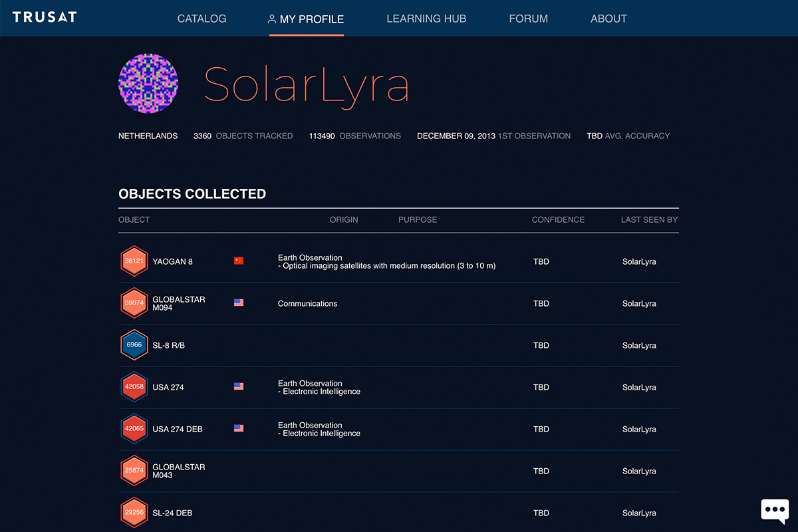Screen dimensions: 798x532
Task: Click the DECEMBER 09, 2013 date
Action: pyautogui.click(x=456, y=136)
